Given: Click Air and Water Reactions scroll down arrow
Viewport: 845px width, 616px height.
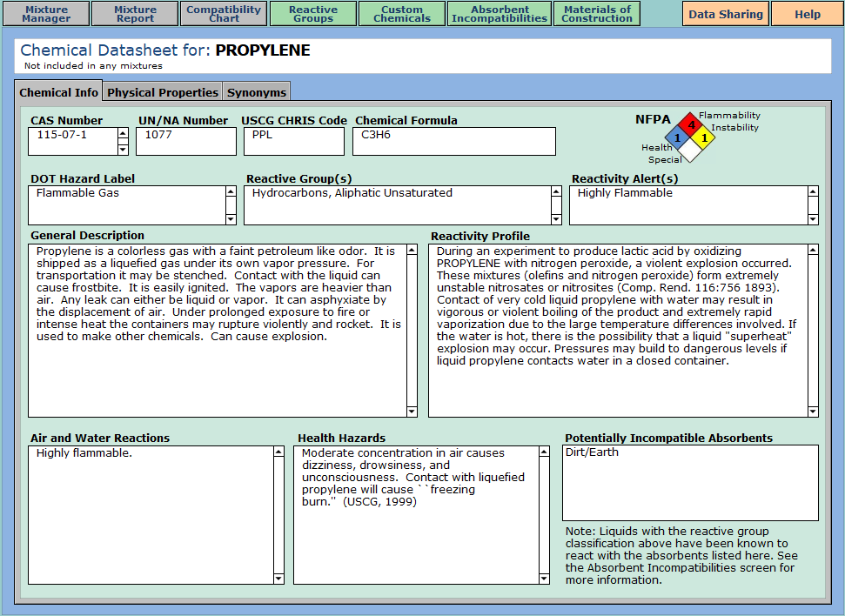Looking at the screenshot, I should click(x=278, y=579).
